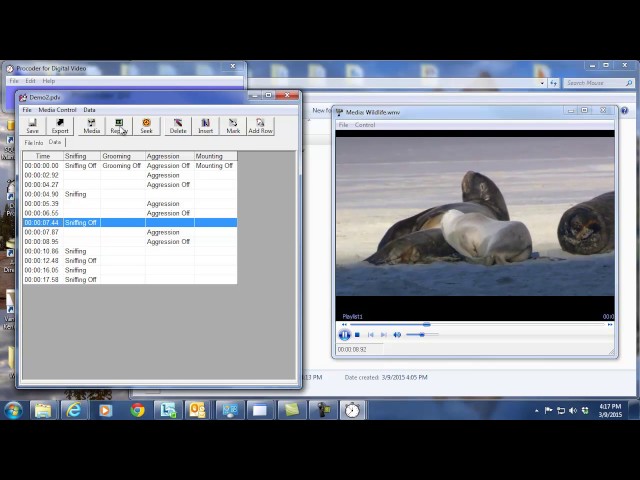Delete the selected row via Delete button

pyautogui.click(x=178, y=126)
